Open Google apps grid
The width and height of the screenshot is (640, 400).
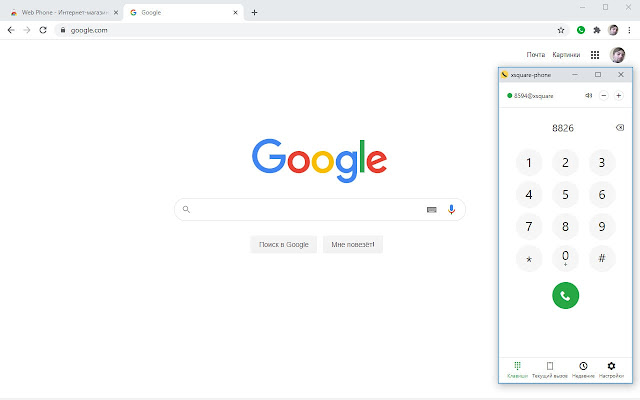tap(595, 55)
